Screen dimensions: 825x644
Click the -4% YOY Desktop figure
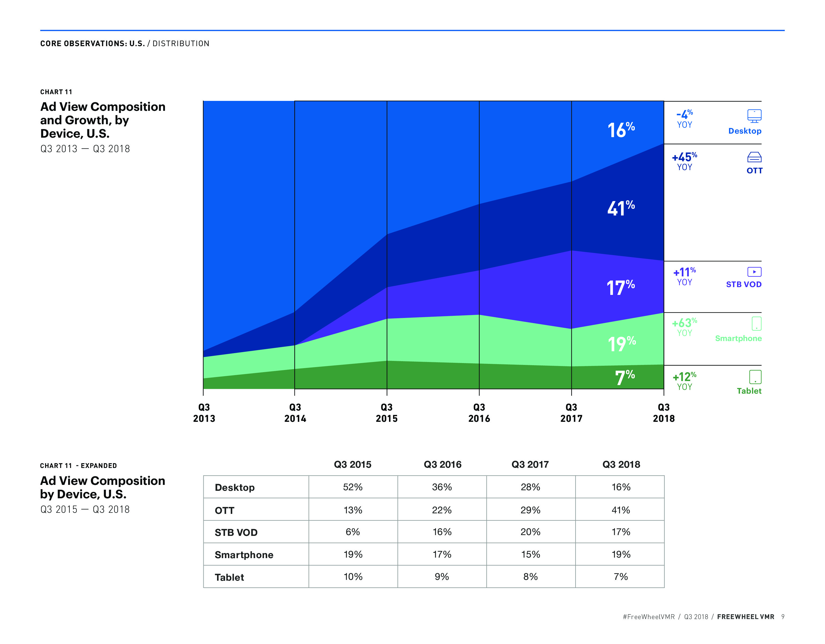click(x=684, y=119)
